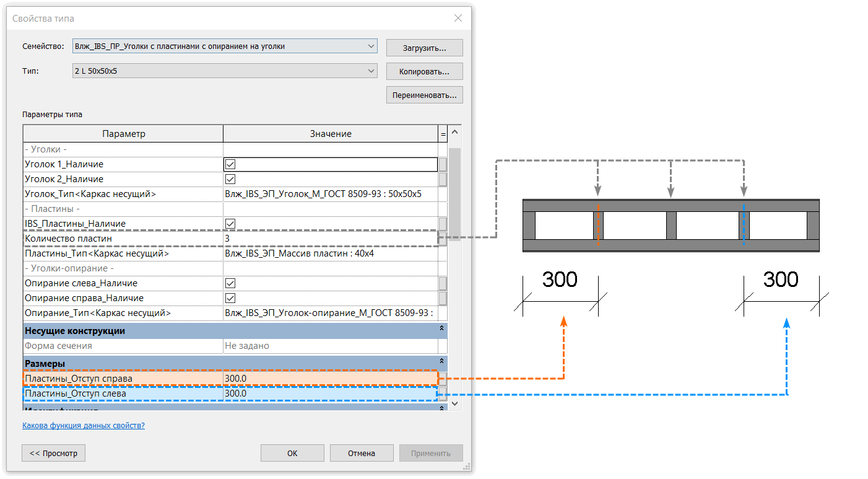Cancel the dialog with Отмена

362,453
